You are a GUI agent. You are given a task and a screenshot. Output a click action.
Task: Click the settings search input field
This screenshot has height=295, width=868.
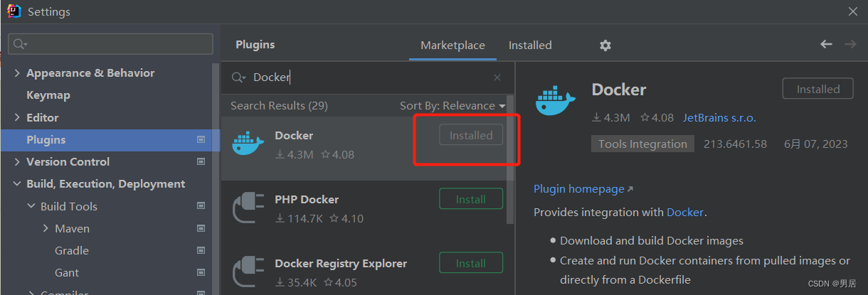point(110,44)
